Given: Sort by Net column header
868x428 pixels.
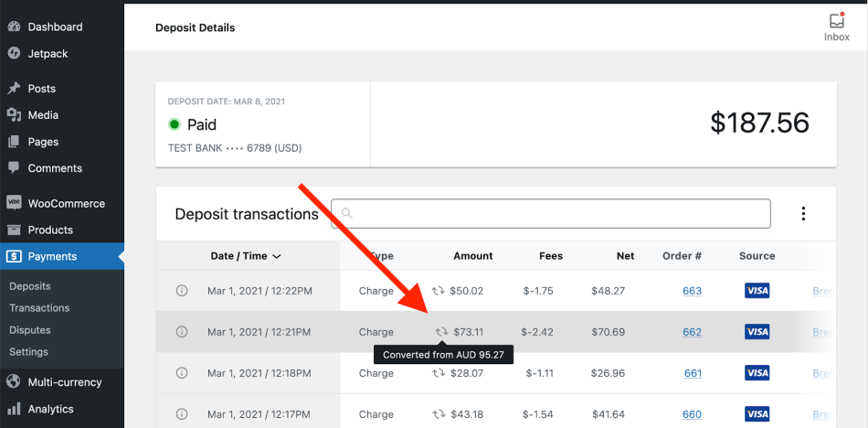Looking at the screenshot, I should click(x=626, y=256).
